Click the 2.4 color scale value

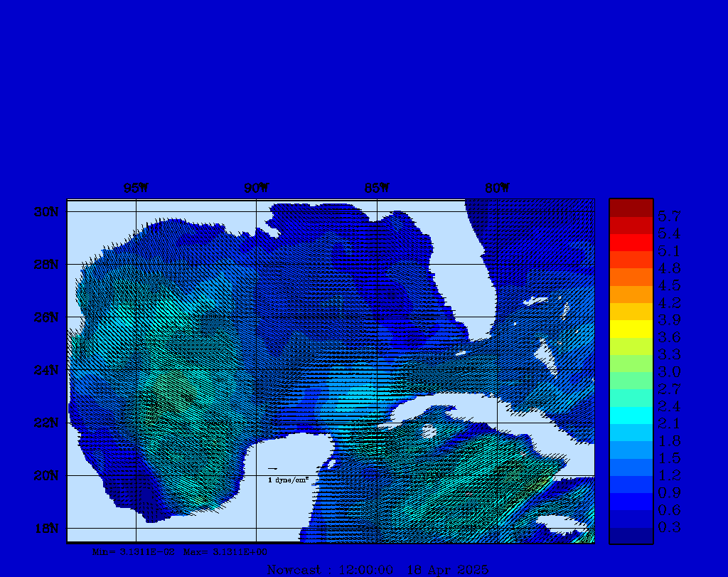tap(669, 406)
